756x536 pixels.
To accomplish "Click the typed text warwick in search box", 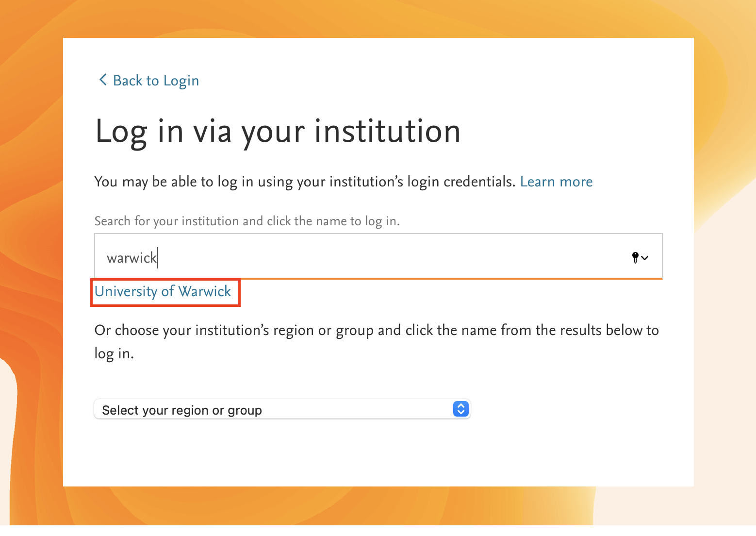I will pos(131,258).
